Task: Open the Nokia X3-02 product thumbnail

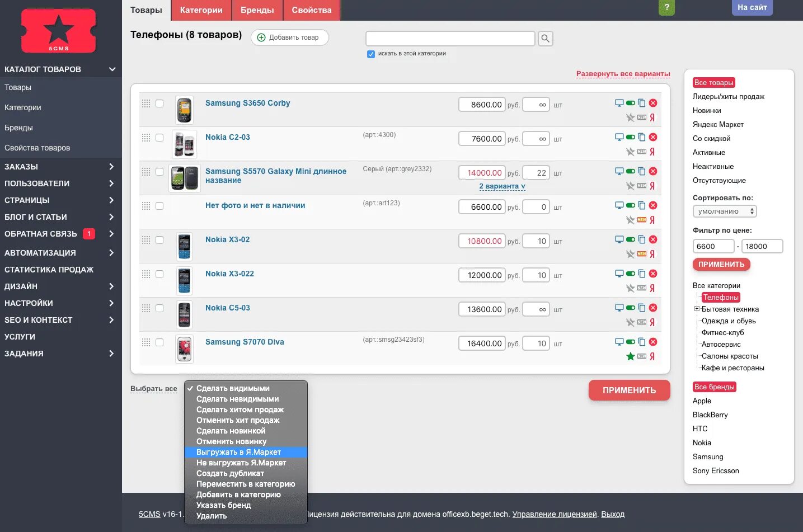Action: tap(184, 247)
